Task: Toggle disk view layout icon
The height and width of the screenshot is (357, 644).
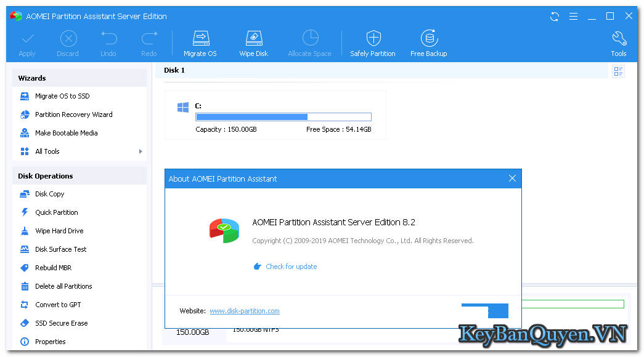Action: [x=618, y=71]
